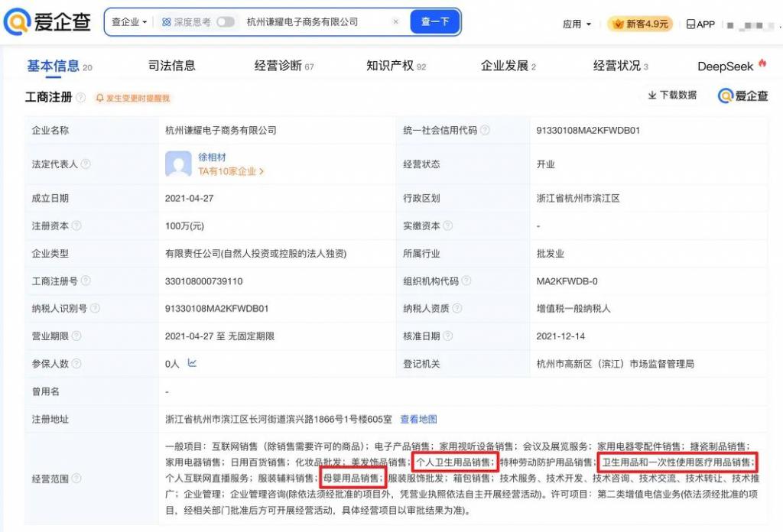The width and height of the screenshot is (783, 532).
Task: Click the 查一下 search button
Action: [435, 22]
